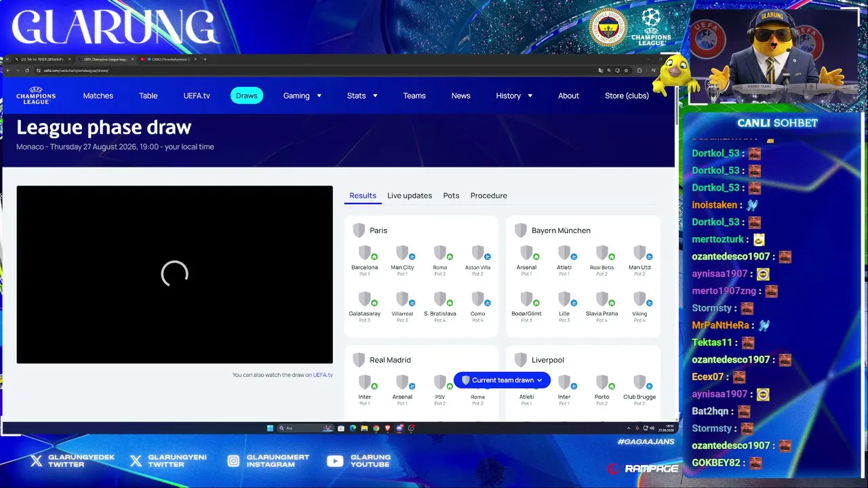
Task: Show hidden system tray icons
Action: tap(629, 428)
